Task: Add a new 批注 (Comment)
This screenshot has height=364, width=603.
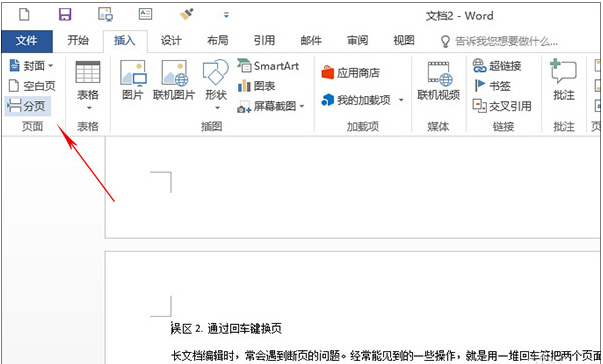Action: click(x=563, y=80)
